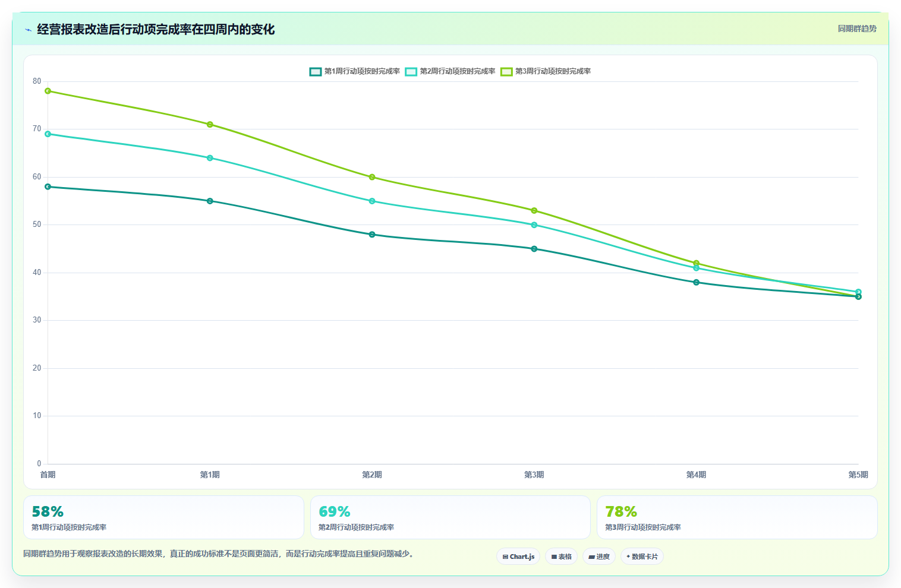Click 第2周 data point at 第5期 (36)

858,292
